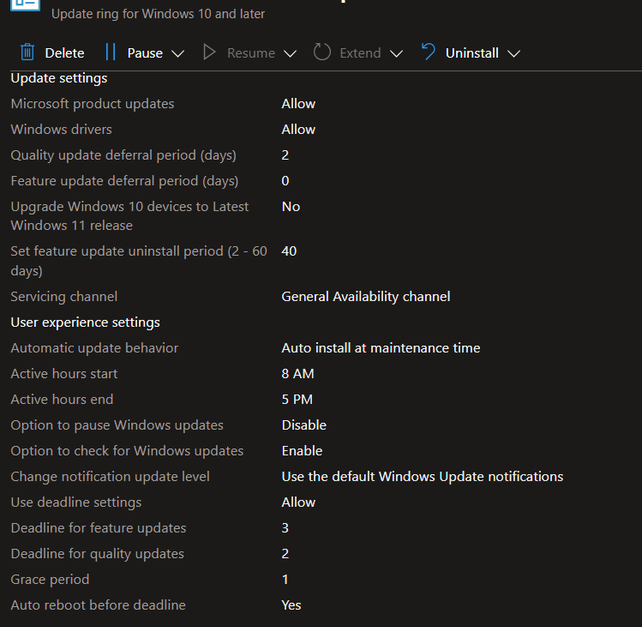This screenshot has width=642, height=627.
Task: Click value 2 for quality update deferral
Action: pos(285,155)
